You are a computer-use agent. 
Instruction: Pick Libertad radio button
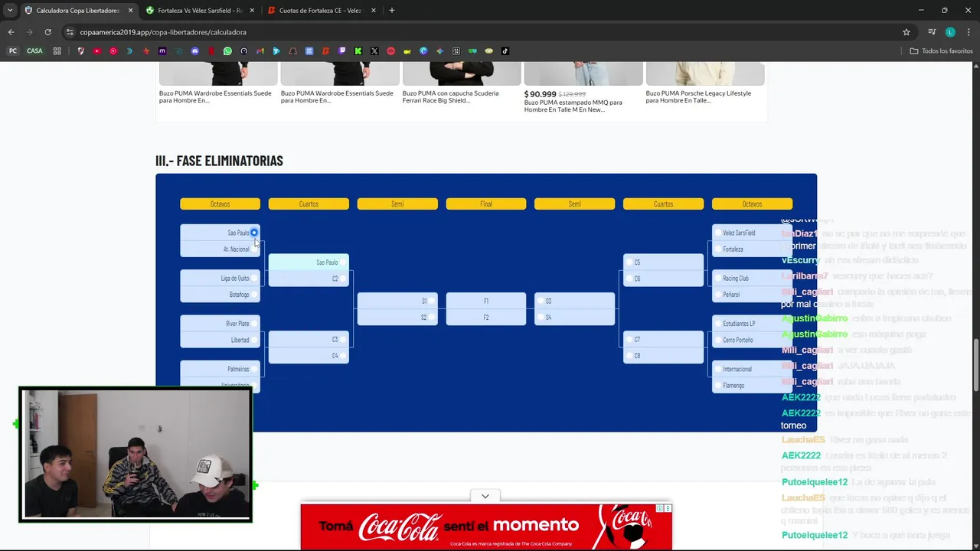(254, 340)
